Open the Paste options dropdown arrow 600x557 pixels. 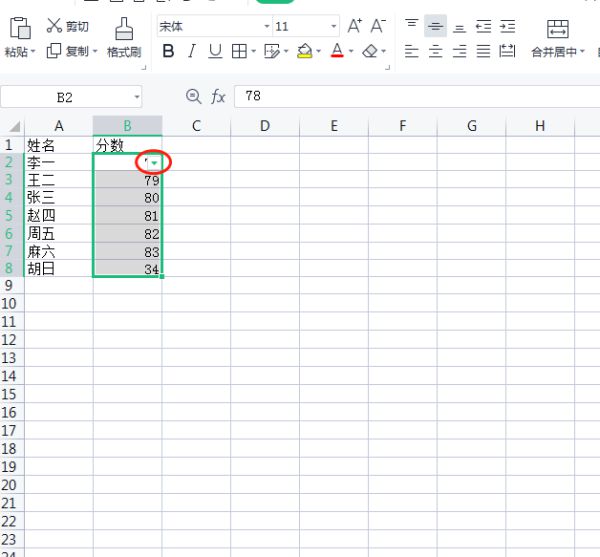[33, 51]
